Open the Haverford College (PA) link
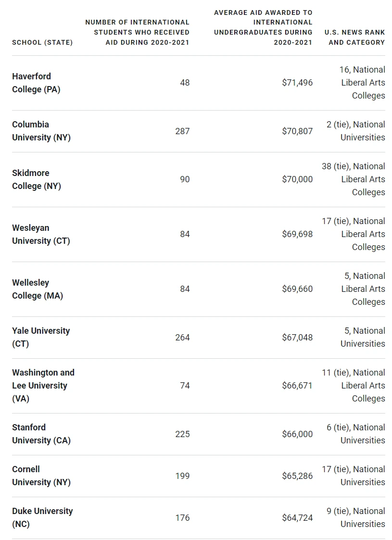Viewport: 392px width, 540px height. 36,83
